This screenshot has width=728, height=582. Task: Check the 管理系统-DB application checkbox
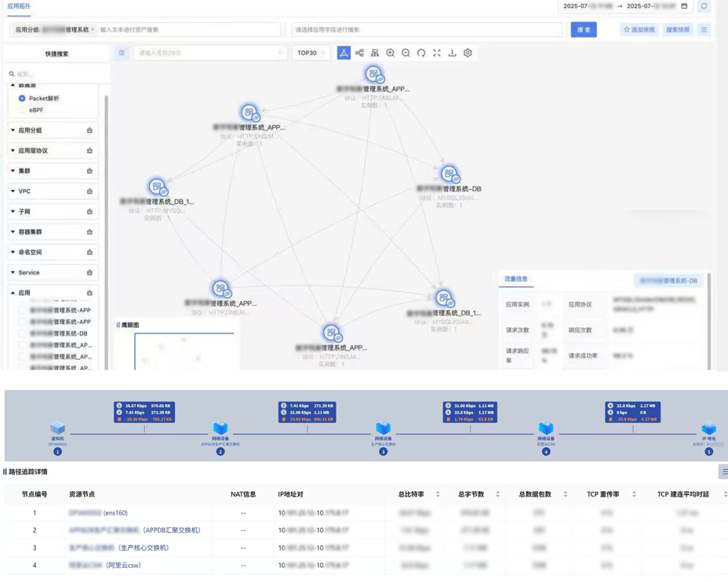[22, 333]
